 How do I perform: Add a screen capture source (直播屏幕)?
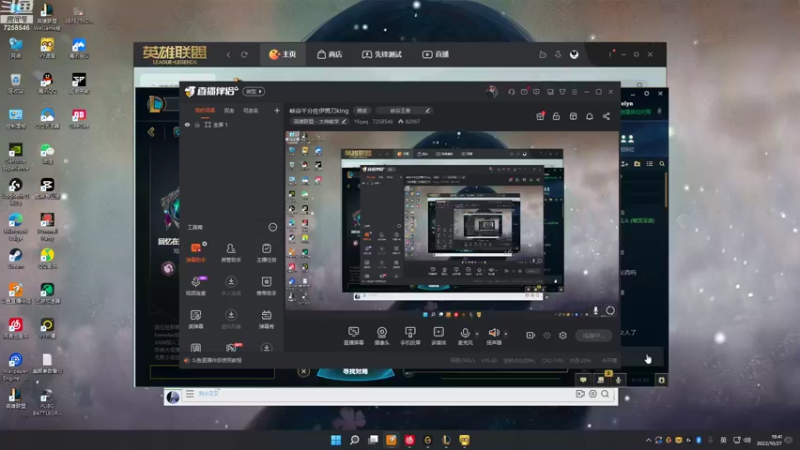point(354,336)
